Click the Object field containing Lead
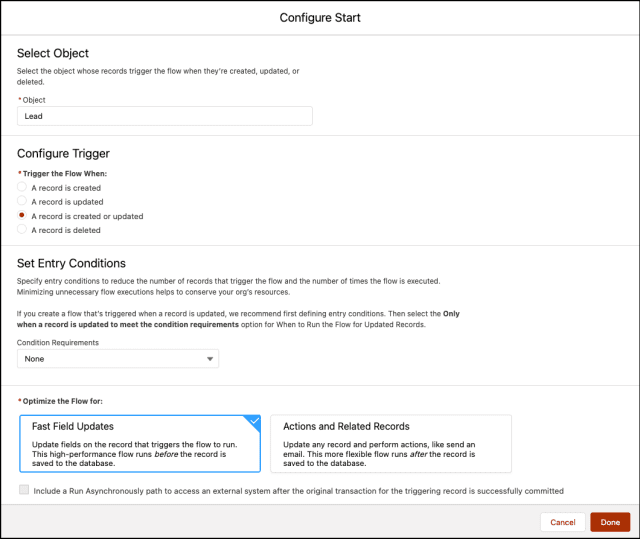 tap(165, 116)
